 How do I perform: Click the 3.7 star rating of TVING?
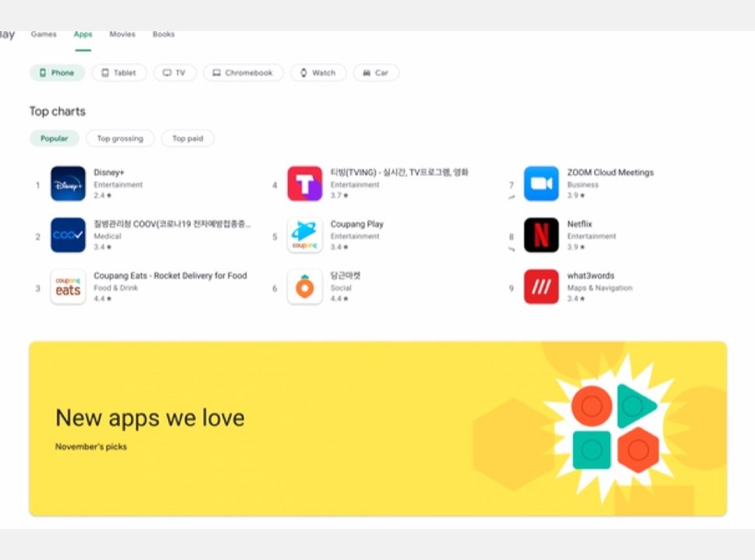(x=339, y=195)
